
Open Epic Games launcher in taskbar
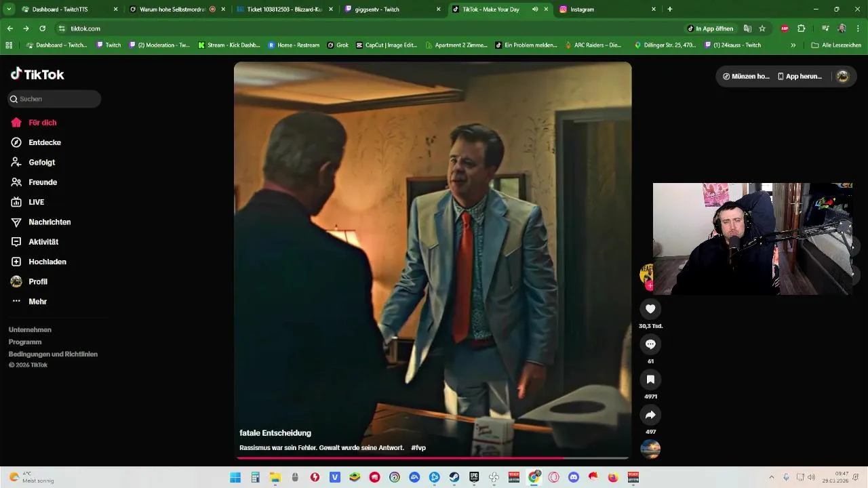(x=474, y=477)
